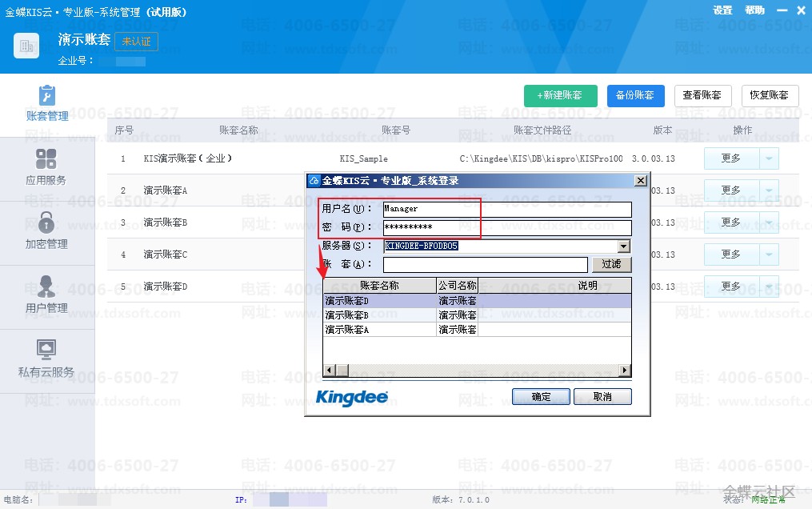The width and height of the screenshot is (812, 509).
Task: Click the 查看账套 button
Action: pos(702,96)
